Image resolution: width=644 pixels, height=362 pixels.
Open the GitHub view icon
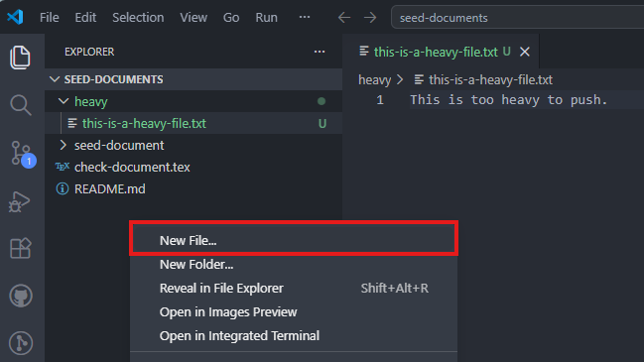click(x=21, y=296)
